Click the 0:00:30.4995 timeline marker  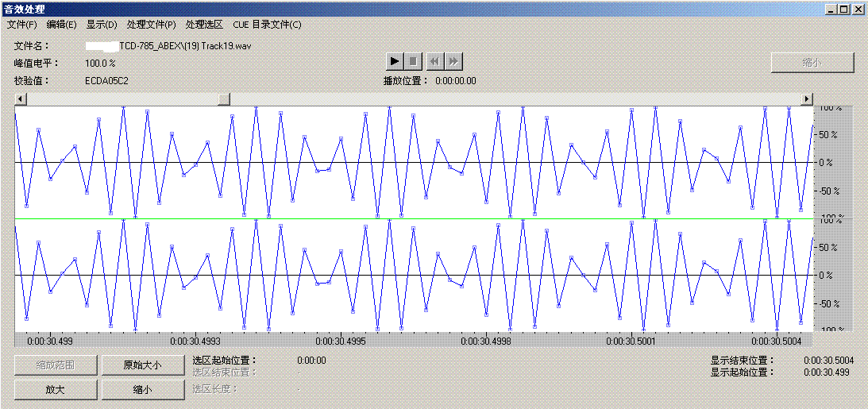(341, 341)
